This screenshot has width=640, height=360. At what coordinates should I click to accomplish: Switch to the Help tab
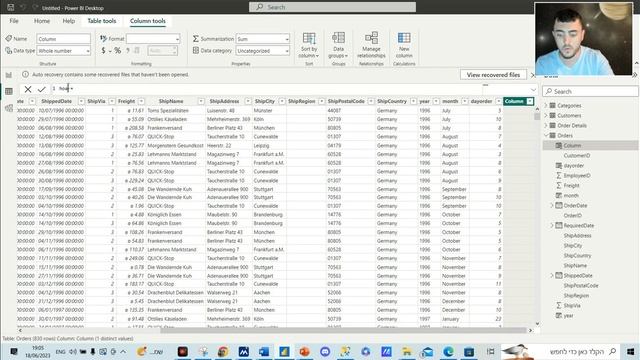(x=69, y=21)
